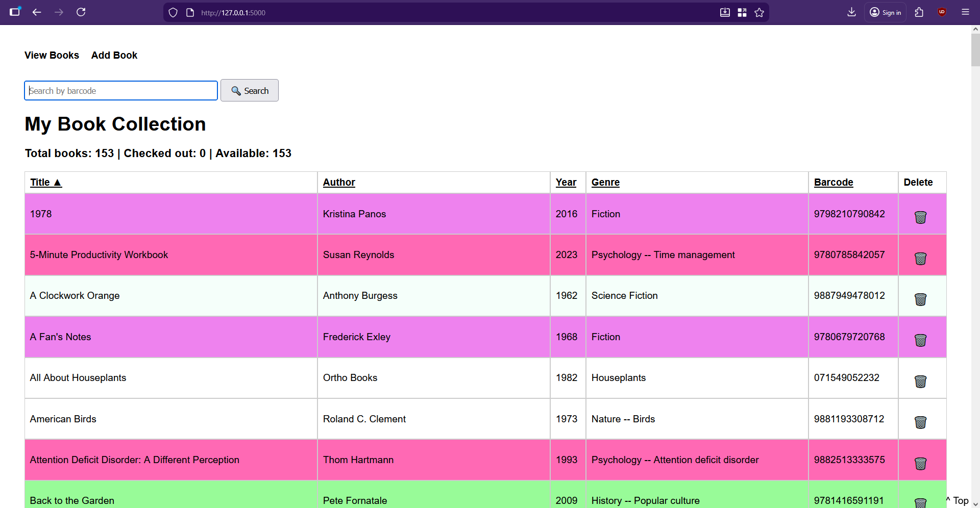Bookmark this page with star icon

pyautogui.click(x=759, y=12)
